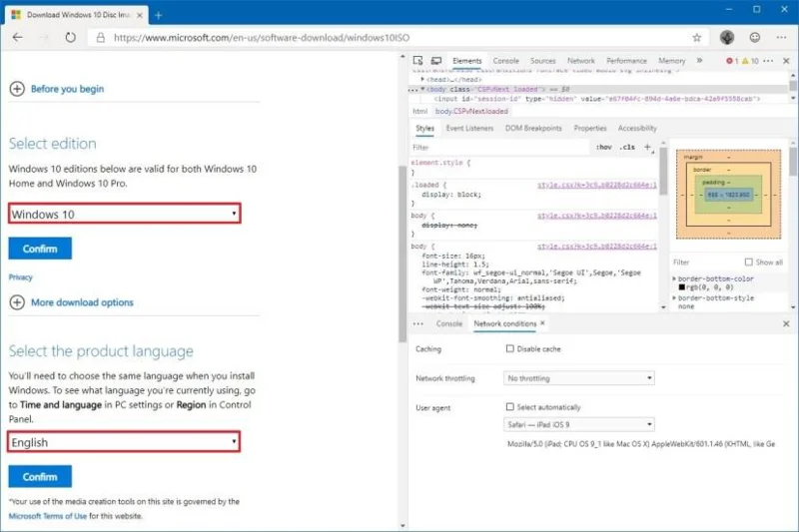Viewport: 799px width, 532px height.
Task: Add this page to favorites with the star icon
Action: pos(696,37)
